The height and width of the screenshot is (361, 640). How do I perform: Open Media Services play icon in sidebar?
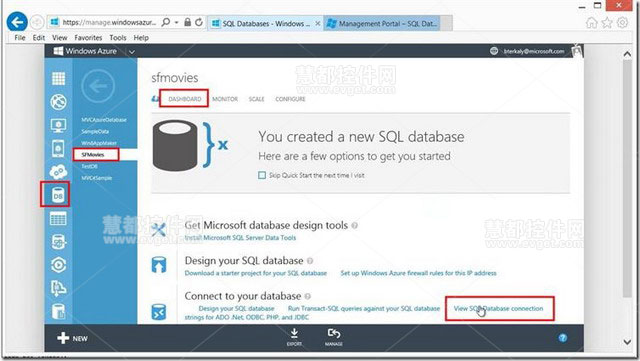pyautogui.click(x=58, y=265)
